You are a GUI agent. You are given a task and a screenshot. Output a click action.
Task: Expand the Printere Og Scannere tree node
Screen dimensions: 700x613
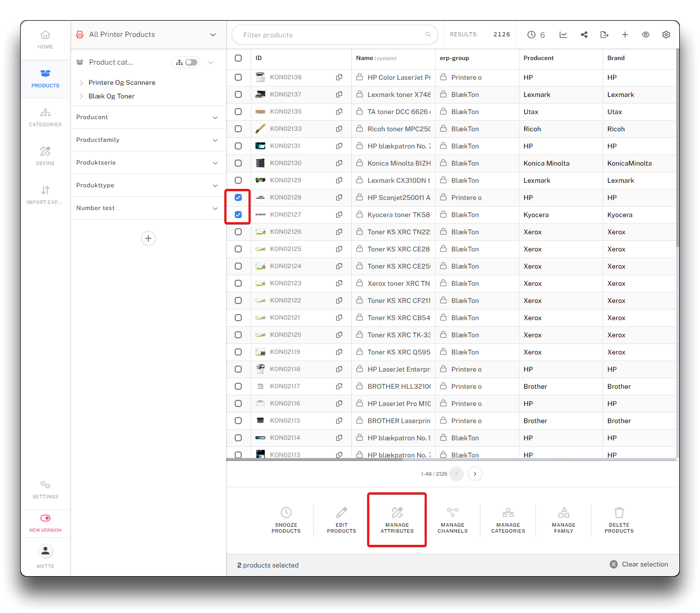(x=81, y=83)
